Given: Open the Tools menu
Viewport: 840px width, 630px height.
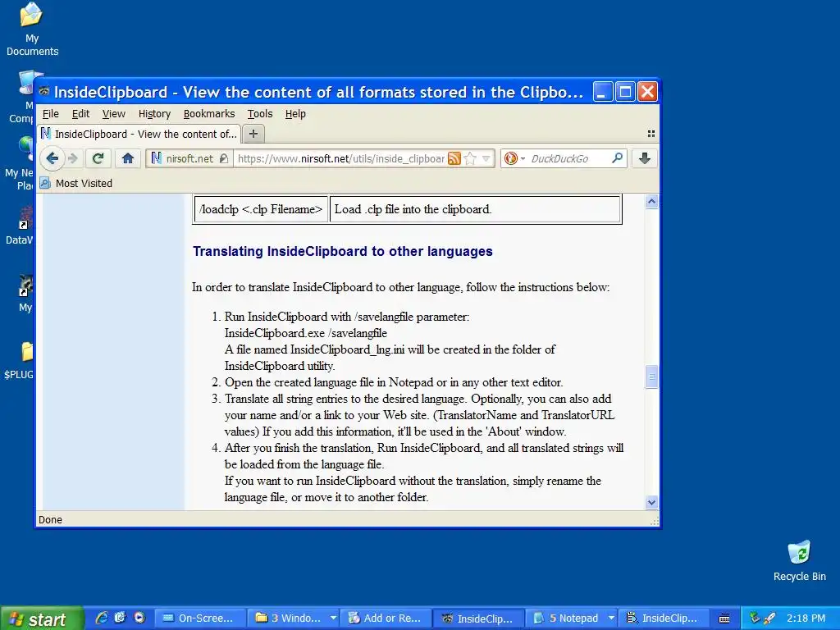Looking at the screenshot, I should [x=260, y=113].
